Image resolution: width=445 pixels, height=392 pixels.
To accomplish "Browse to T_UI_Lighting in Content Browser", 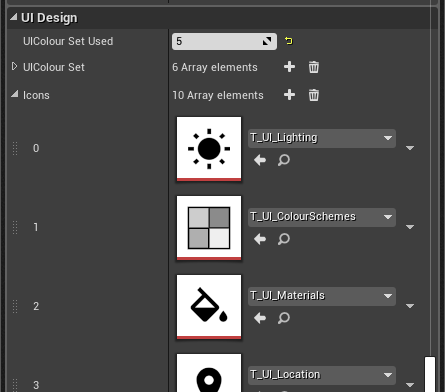I will click(284, 160).
